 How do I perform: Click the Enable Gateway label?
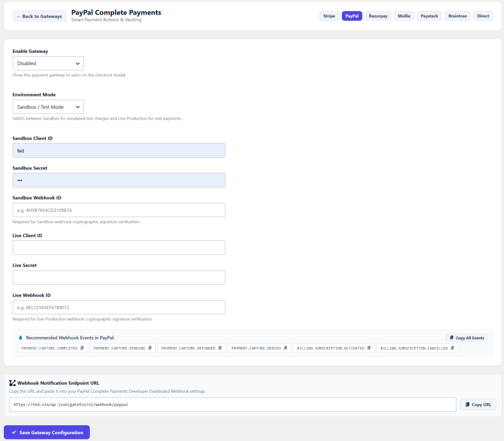pos(30,51)
